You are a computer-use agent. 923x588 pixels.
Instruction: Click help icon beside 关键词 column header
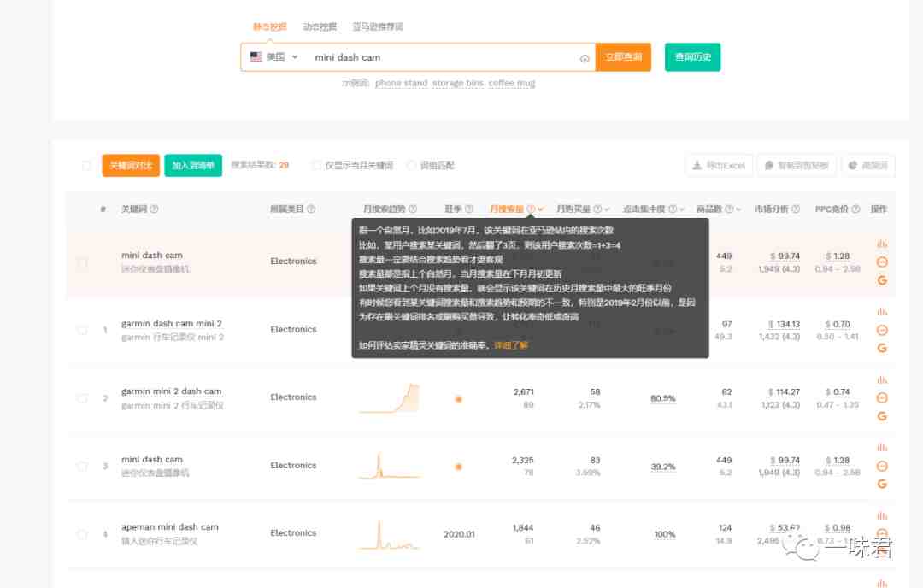(154, 209)
